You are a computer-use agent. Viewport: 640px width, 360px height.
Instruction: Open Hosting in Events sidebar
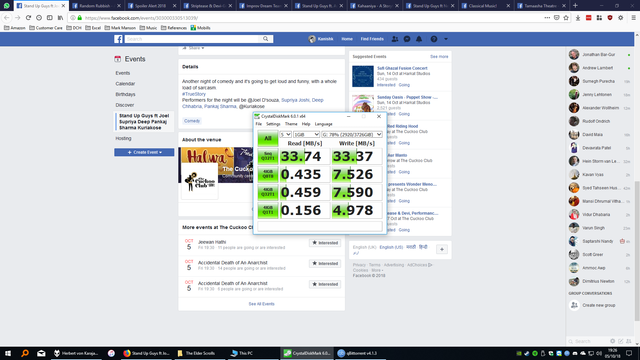123,138
